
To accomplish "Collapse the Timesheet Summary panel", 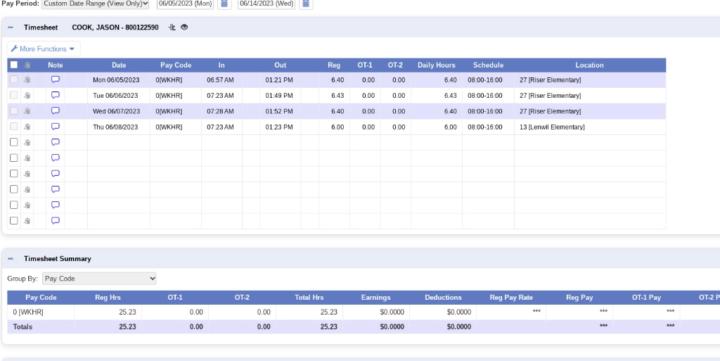I will (x=11, y=259).
